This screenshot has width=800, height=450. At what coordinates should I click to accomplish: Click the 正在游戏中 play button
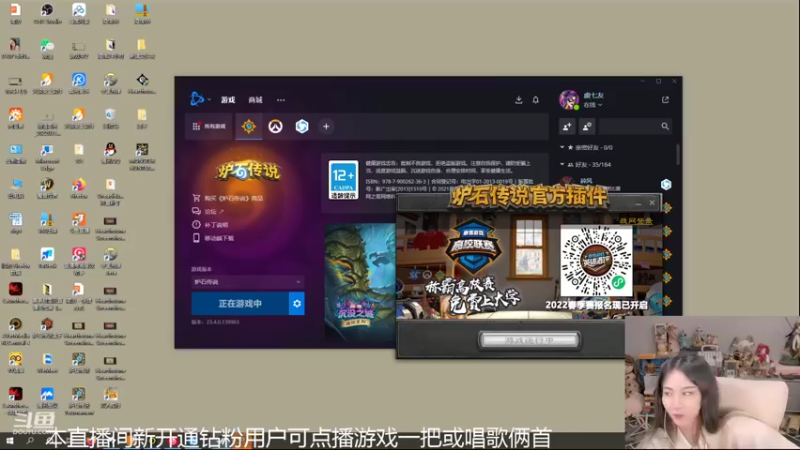click(240, 304)
